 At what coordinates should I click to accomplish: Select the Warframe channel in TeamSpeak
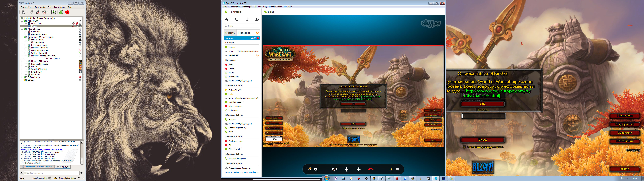(35, 75)
